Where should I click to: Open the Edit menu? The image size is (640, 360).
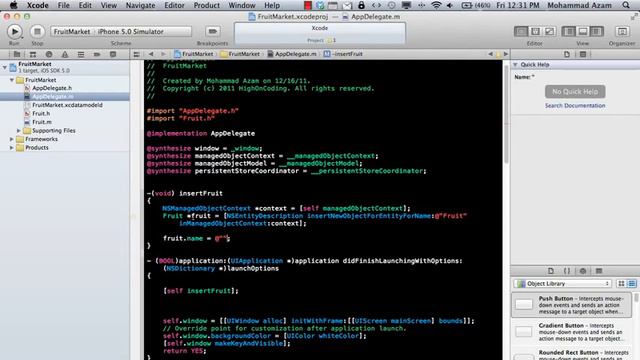pos(85,5)
